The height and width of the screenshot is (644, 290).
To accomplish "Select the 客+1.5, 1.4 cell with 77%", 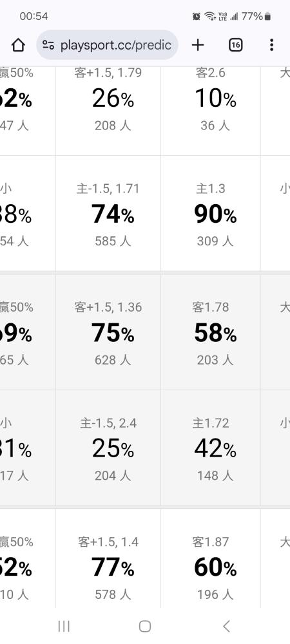I will click(x=108, y=558).
